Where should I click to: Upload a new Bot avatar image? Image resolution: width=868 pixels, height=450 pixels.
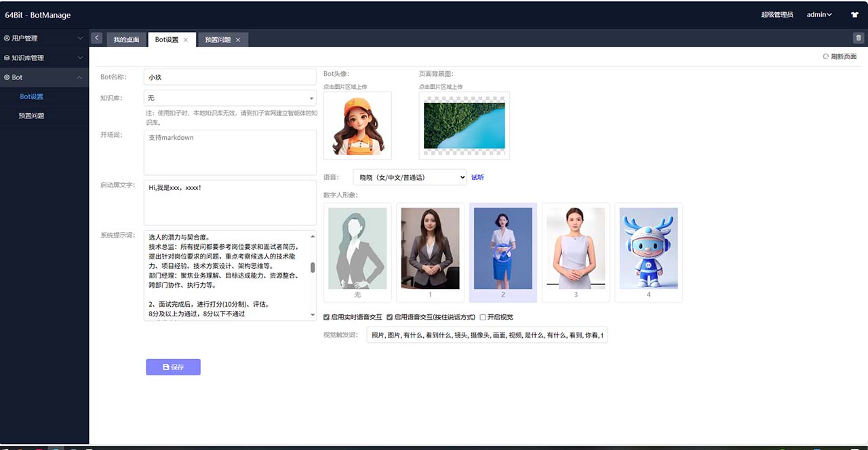[357, 126]
